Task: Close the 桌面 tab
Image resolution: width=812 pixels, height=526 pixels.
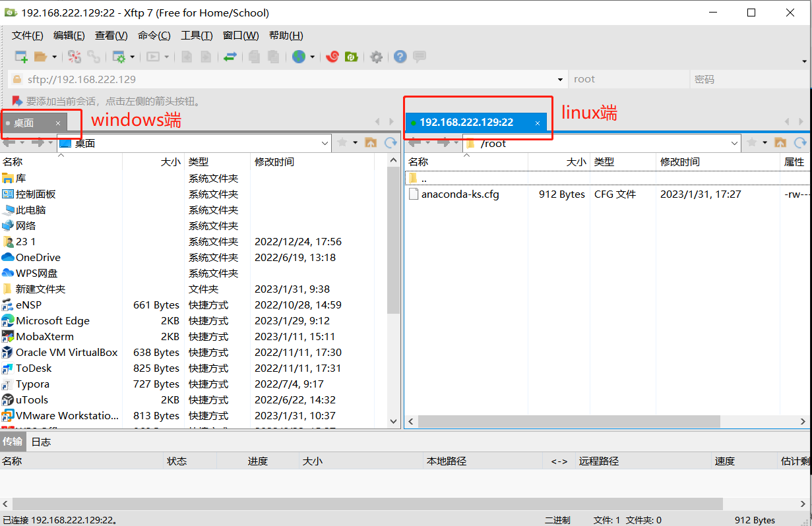Action: (x=58, y=123)
